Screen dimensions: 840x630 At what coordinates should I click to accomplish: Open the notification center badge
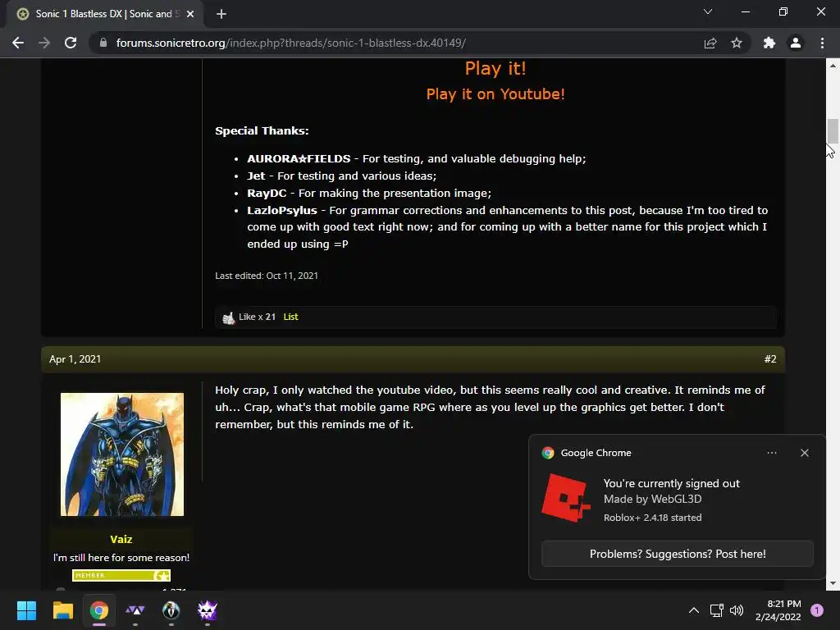(x=817, y=610)
